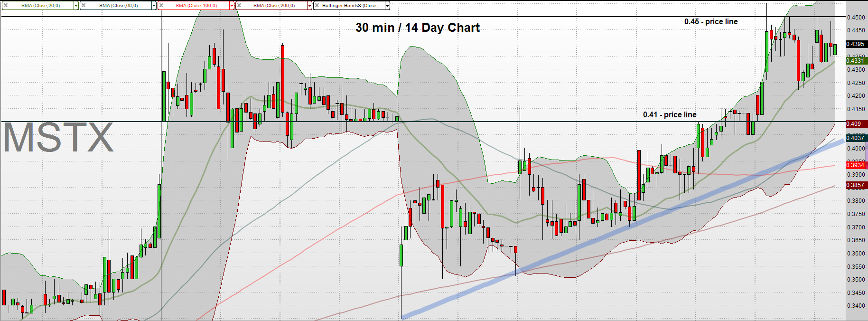Screen dimensions: 868x321
Task: Remove the SMA (Close,60,0) indicator with its X
Action: [84, 6]
